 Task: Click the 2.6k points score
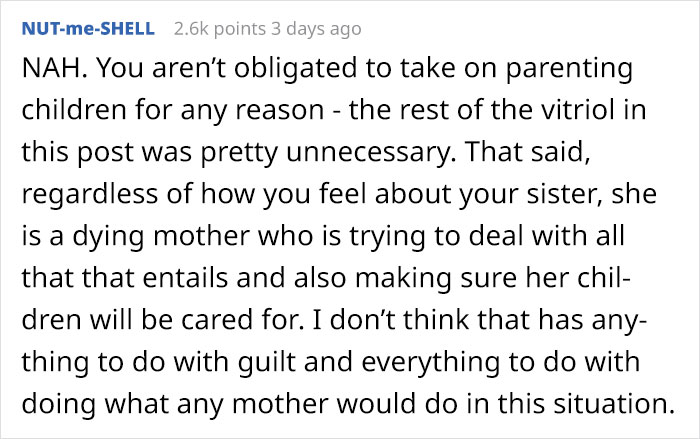point(215,28)
